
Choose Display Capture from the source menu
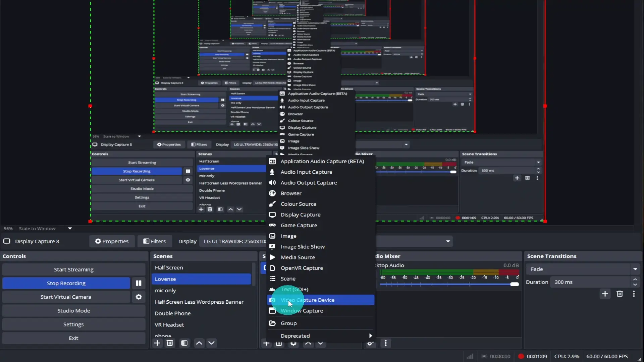(321, 215)
